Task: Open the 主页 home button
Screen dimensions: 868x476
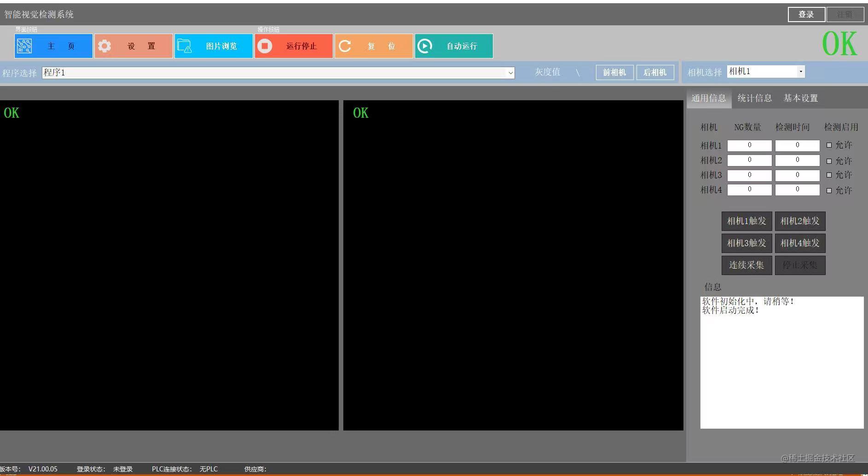Action: coord(53,46)
